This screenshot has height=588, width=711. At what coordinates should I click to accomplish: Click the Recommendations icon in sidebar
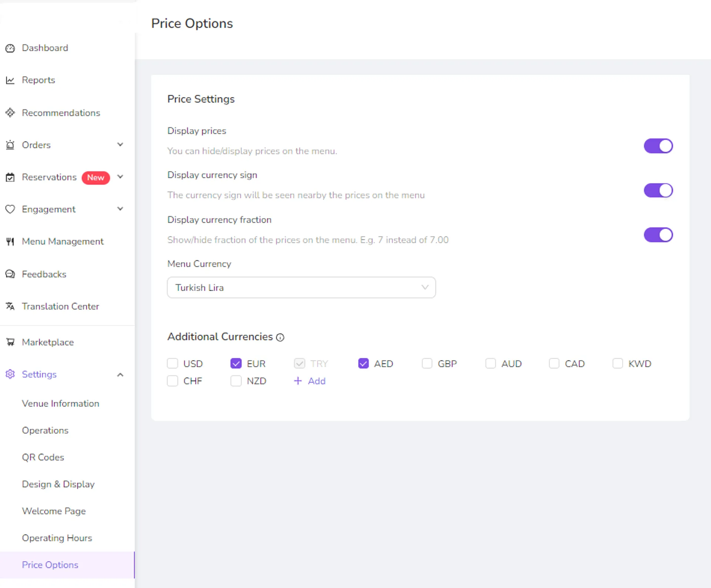(10, 112)
